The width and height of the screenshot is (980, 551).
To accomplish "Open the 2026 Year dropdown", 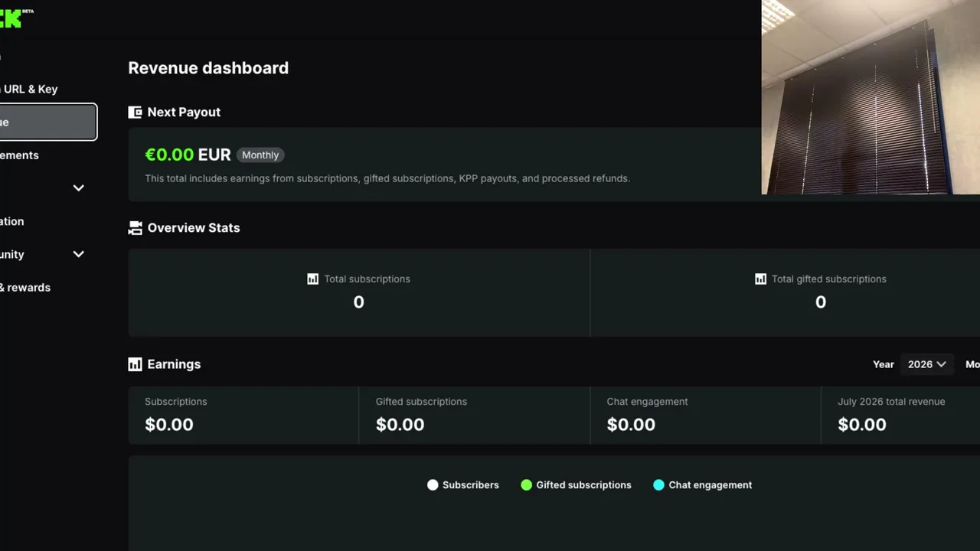I will 926,364.
